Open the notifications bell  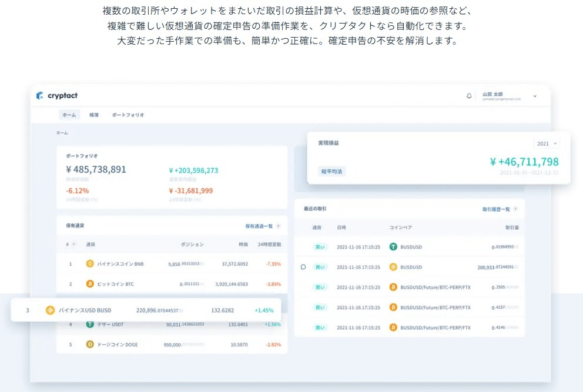coord(469,96)
